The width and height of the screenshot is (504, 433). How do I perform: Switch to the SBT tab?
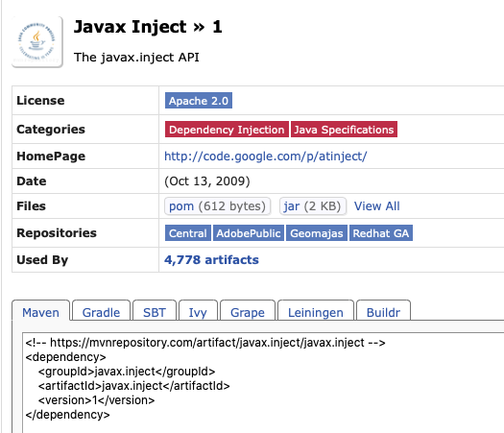[155, 311]
